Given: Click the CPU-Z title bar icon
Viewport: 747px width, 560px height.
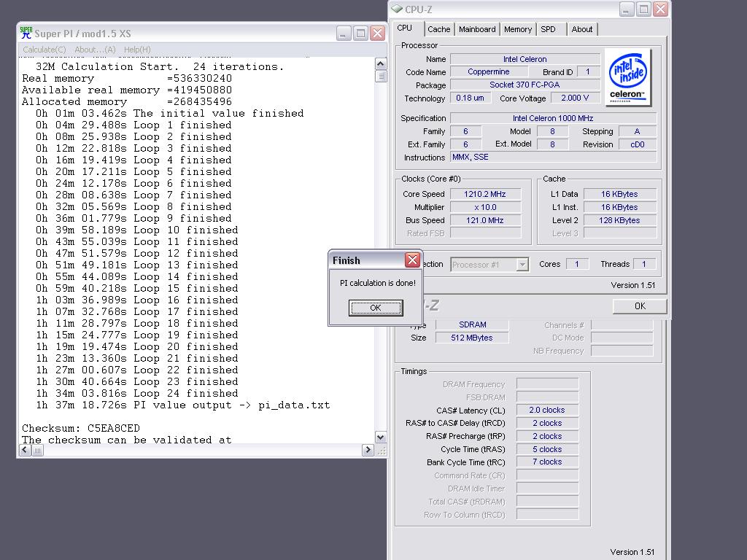Looking at the screenshot, I should (396, 9).
